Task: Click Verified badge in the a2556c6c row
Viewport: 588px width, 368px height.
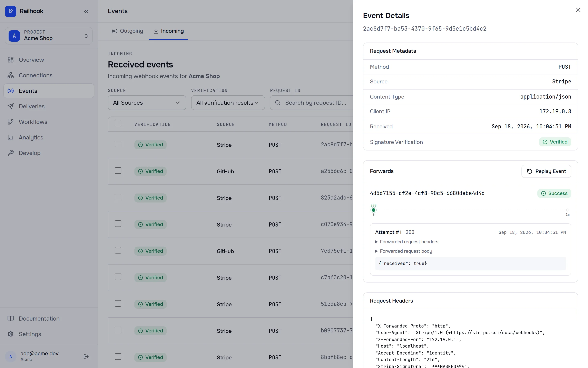Action: point(150,171)
